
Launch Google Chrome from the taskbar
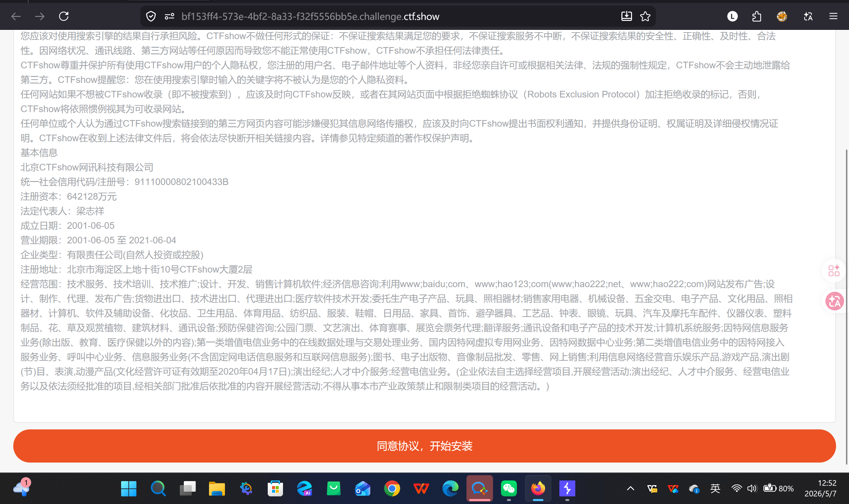coord(392,489)
